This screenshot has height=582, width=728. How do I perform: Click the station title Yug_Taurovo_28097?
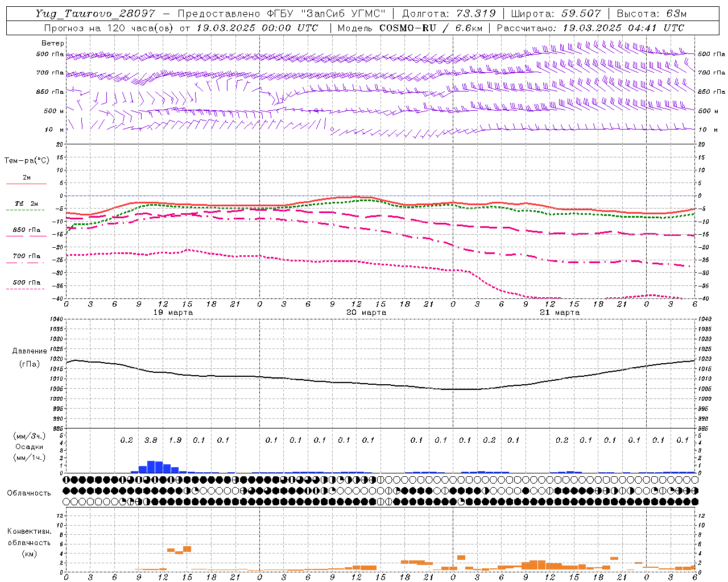pyautogui.click(x=95, y=14)
